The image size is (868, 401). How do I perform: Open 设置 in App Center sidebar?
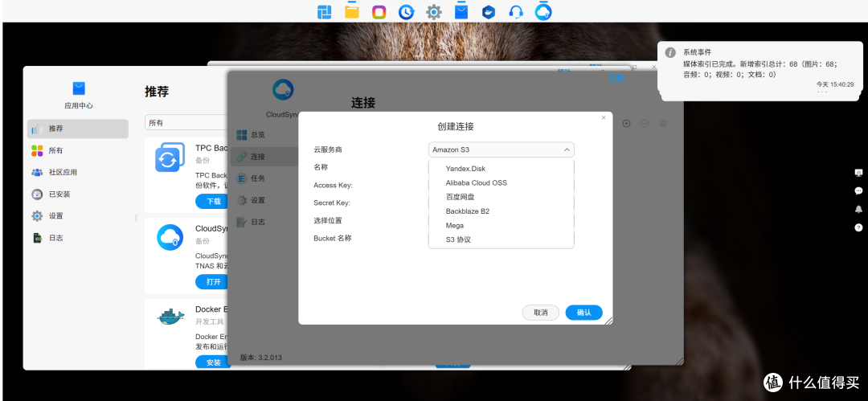tap(77, 216)
